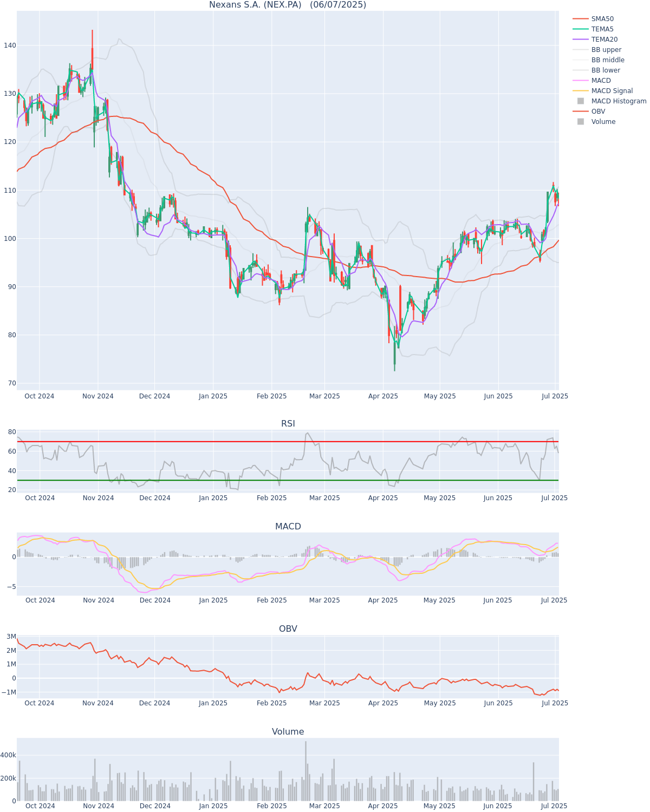Click the 40 label on RSI axis

[11, 471]
